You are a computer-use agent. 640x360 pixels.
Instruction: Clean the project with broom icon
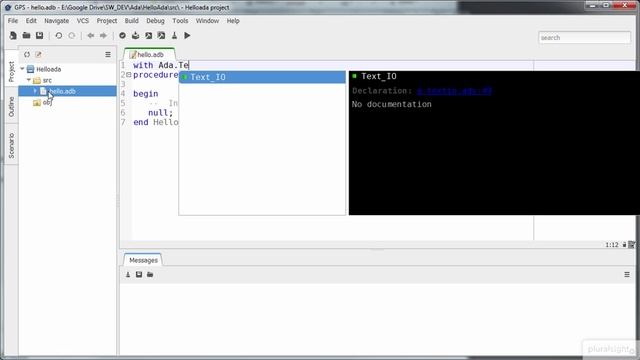[x=174, y=36]
